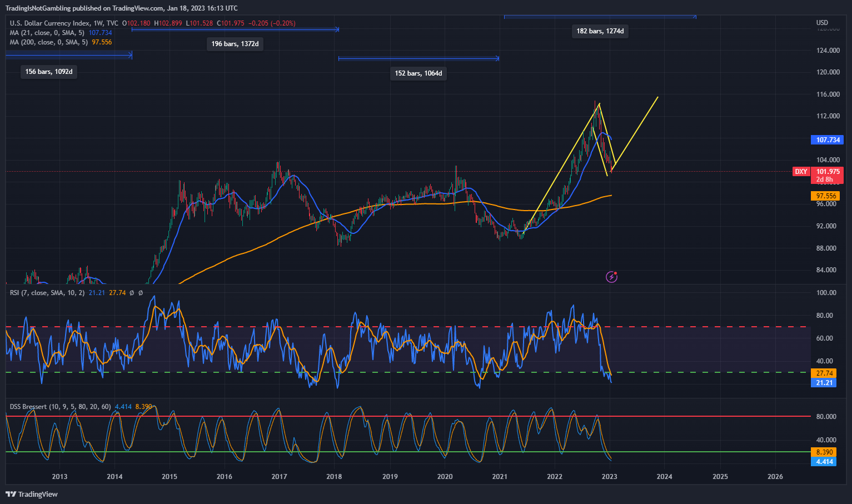Click the 2014 label on the time axis
The image size is (852, 504).
(114, 477)
